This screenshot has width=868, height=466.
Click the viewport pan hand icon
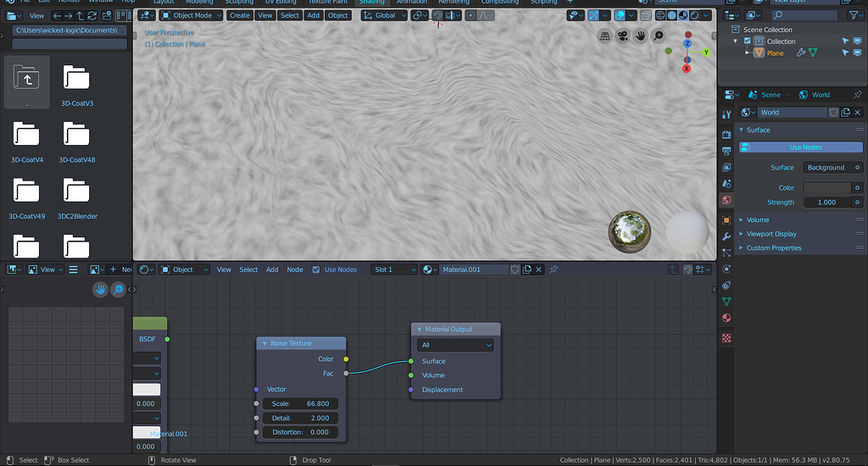(x=641, y=36)
